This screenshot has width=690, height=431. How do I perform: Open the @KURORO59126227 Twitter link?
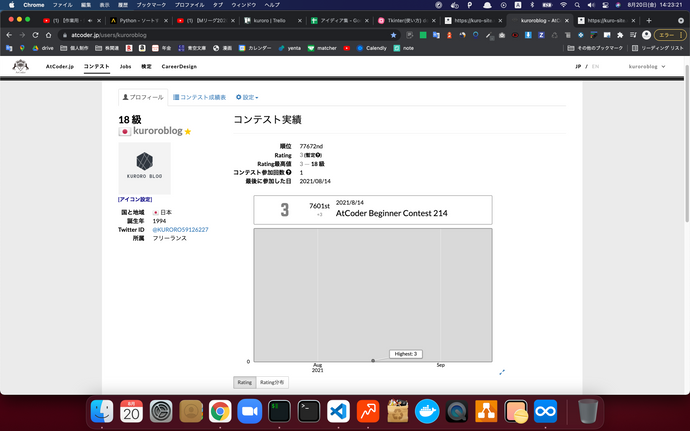click(180, 229)
